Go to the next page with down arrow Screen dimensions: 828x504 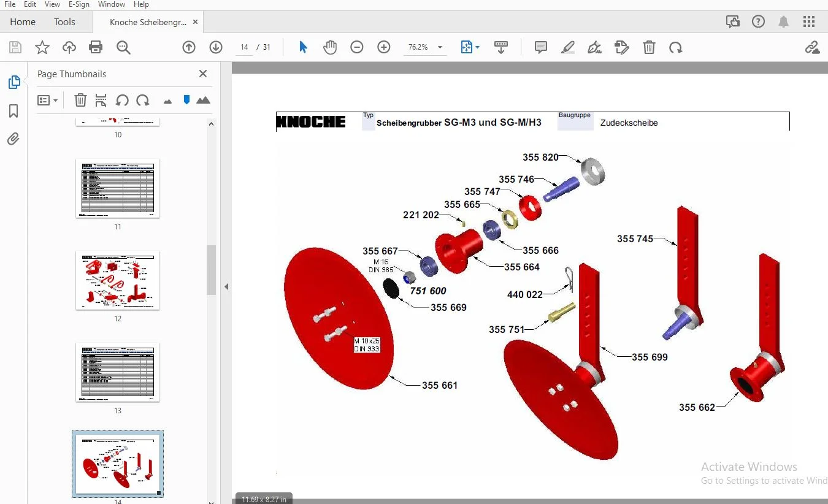215,47
